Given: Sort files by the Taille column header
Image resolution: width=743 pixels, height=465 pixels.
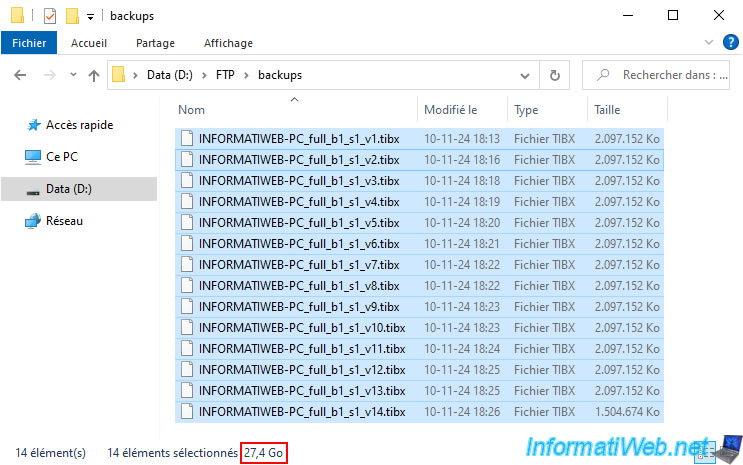Looking at the screenshot, I should click(607, 110).
